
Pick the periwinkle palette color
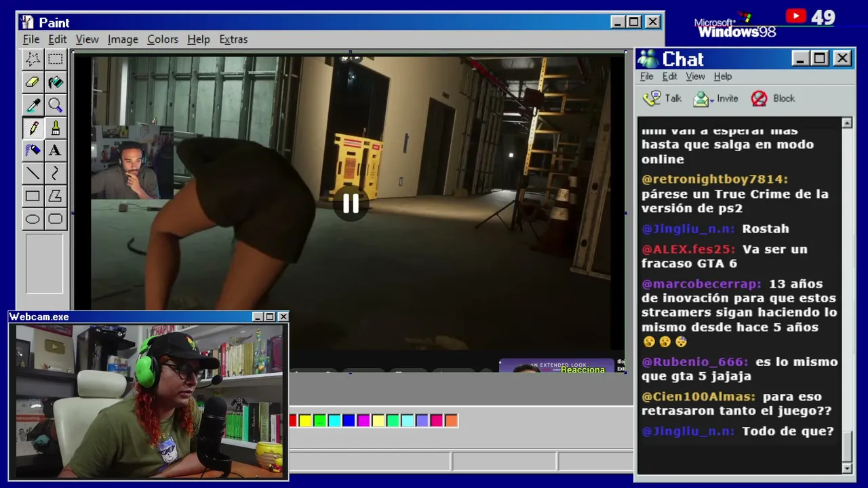(422, 421)
